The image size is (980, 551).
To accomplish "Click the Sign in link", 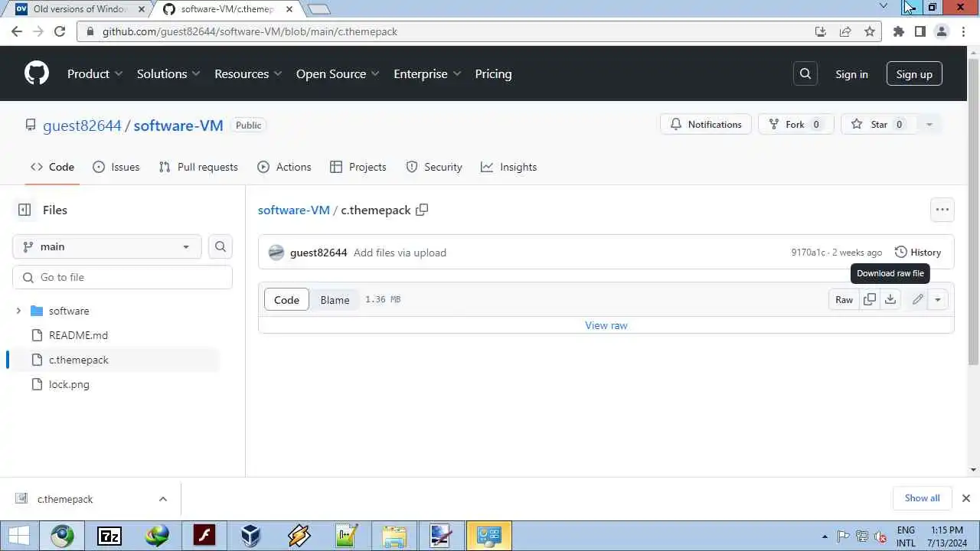I will pos(851,73).
